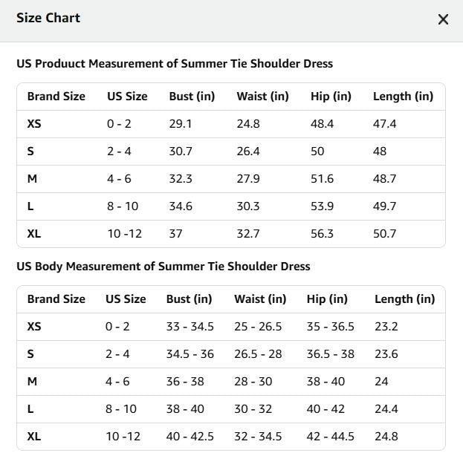Click Brand Size header in product table

pos(56,97)
